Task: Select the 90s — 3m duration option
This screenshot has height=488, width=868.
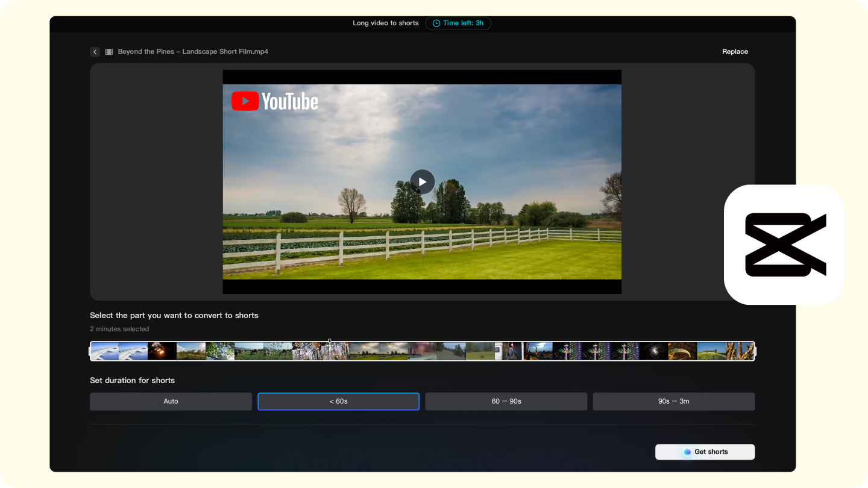Action: tap(673, 401)
